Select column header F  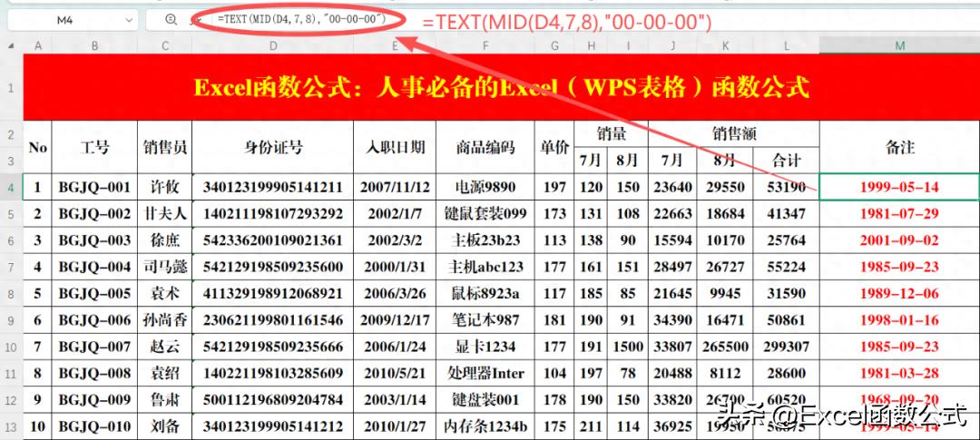[x=485, y=45]
